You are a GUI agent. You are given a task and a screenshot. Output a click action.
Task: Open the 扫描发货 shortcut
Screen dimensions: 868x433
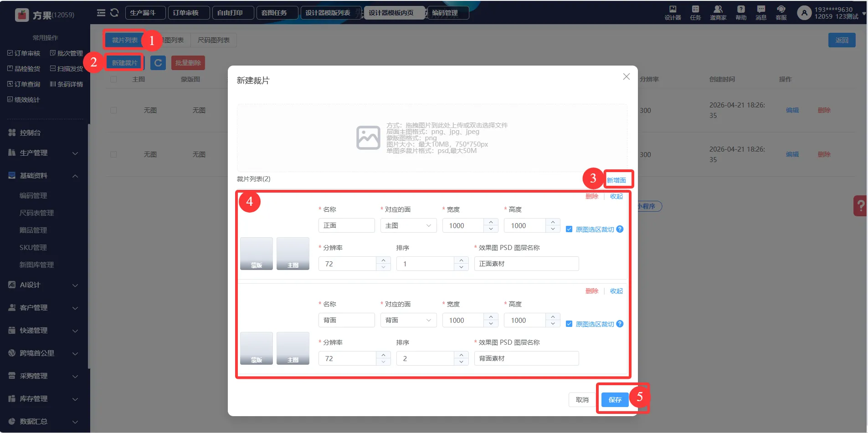[67, 69]
